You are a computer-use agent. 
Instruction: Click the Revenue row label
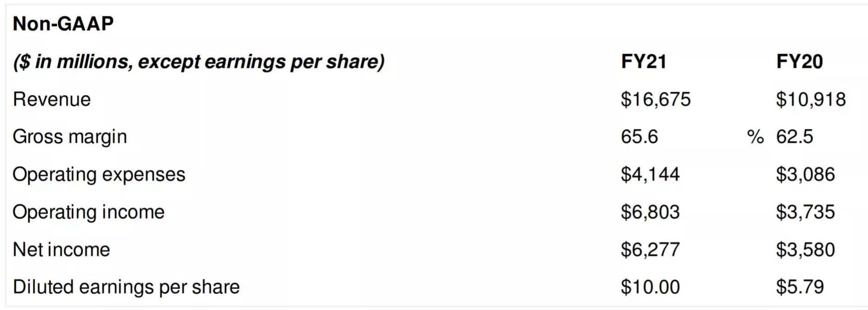[52, 99]
